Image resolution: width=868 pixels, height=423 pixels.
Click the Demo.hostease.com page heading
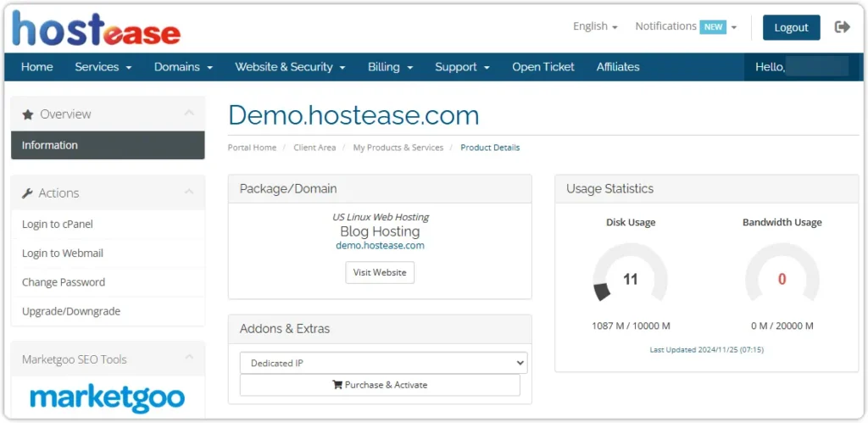pos(353,115)
